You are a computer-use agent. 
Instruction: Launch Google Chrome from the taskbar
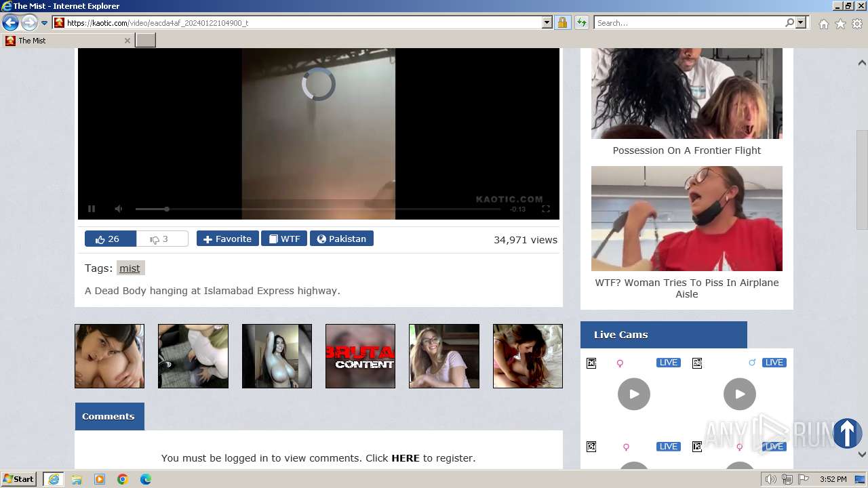(x=123, y=479)
